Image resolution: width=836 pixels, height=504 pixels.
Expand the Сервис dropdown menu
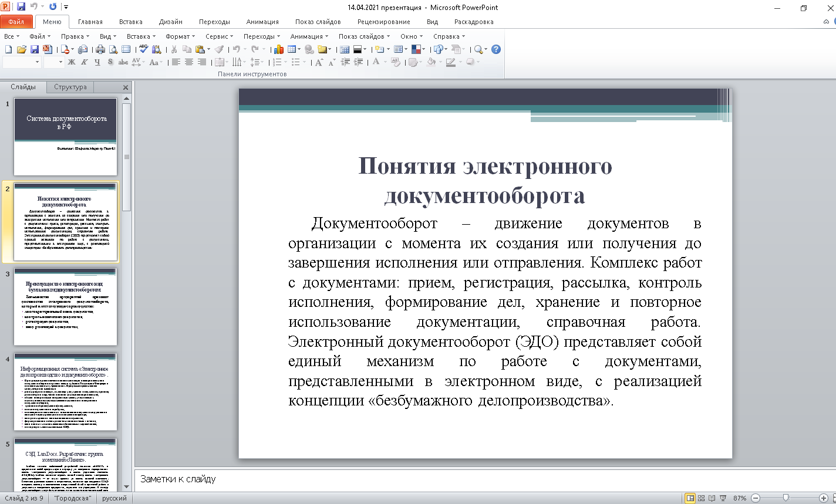pyautogui.click(x=220, y=36)
